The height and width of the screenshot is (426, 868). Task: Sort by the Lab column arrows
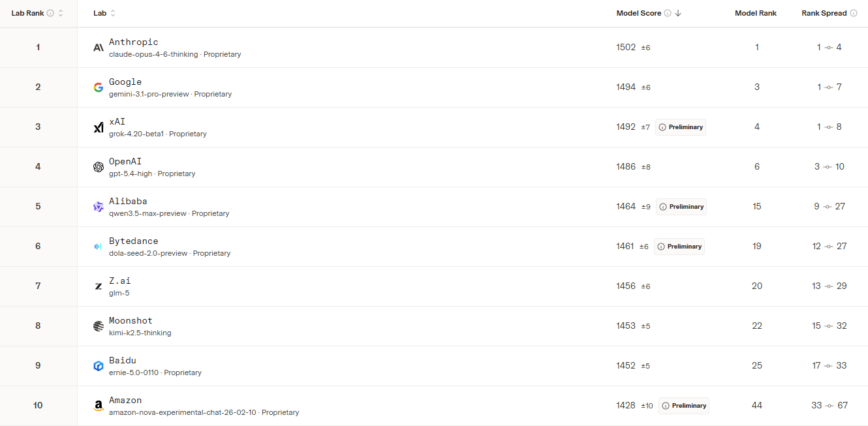[113, 13]
